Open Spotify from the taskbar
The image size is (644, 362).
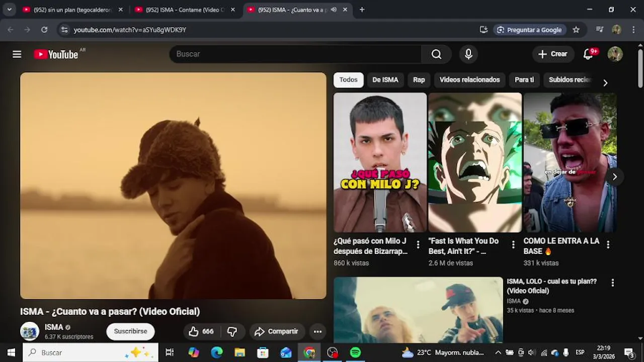click(356, 352)
